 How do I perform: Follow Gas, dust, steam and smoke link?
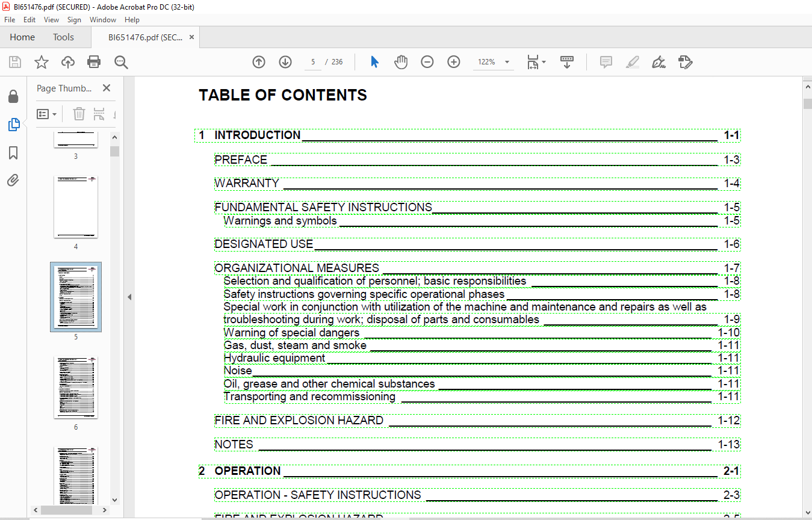[482, 345]
